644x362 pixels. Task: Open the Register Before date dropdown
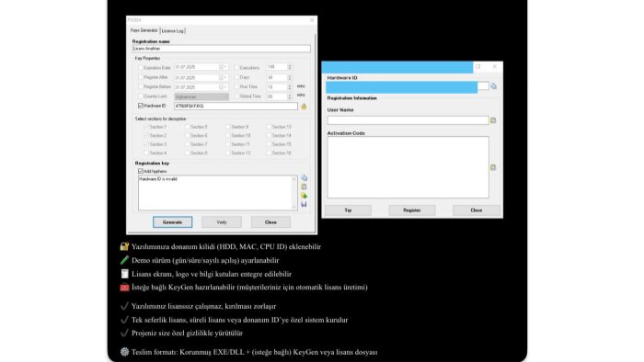point(224,87)
